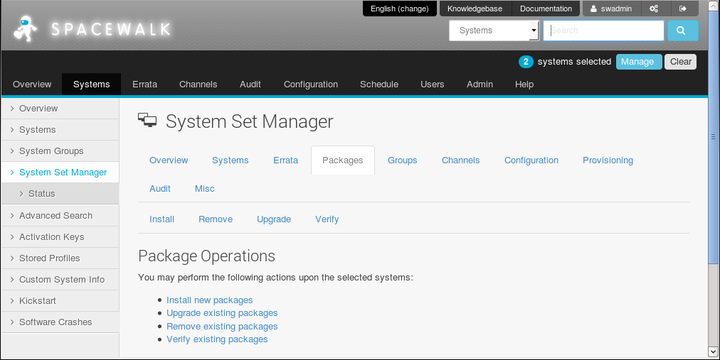Switch to SSM Audit tab
Viewport: 720px width, 360px height.
160,189
